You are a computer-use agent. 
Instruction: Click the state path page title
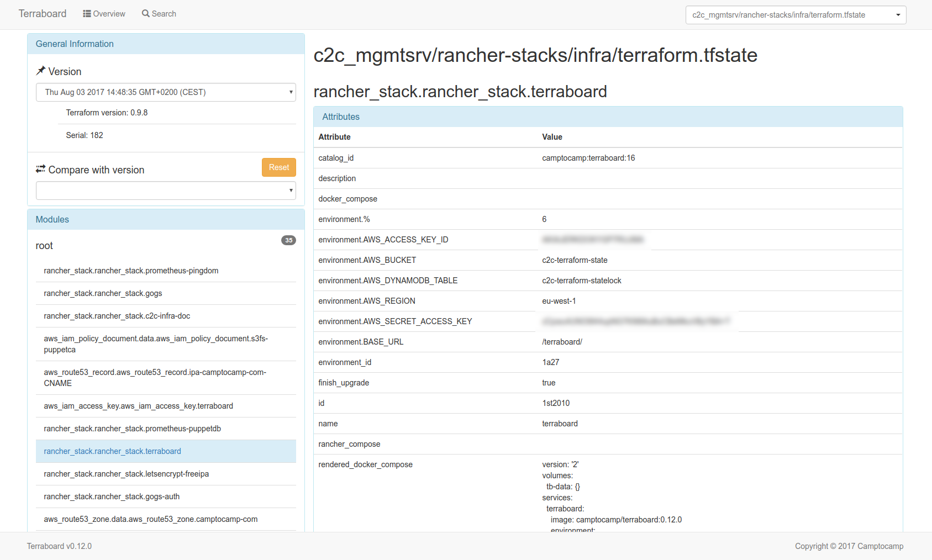535,55
